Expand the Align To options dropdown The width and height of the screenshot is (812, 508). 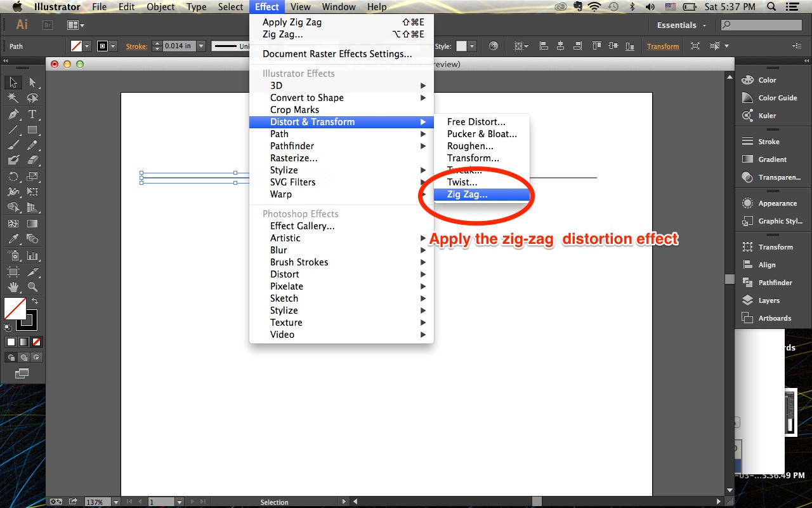pos(522,46)
